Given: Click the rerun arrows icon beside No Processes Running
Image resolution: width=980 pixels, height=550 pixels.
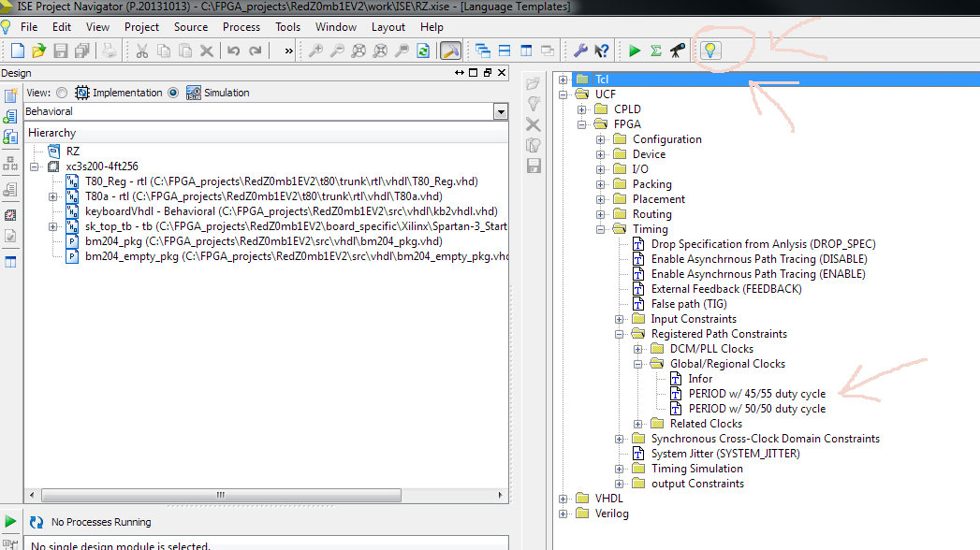Looking at the screenshot, I should pyautogui.click(x=37, y=522).
